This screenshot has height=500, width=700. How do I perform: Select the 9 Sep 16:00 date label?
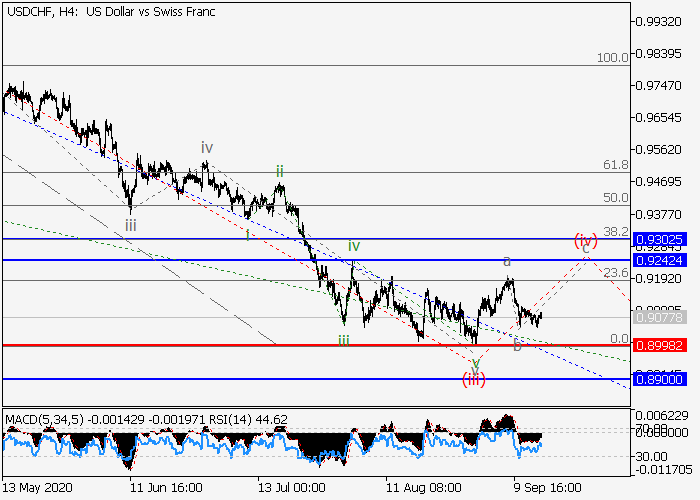coord(548,488)
